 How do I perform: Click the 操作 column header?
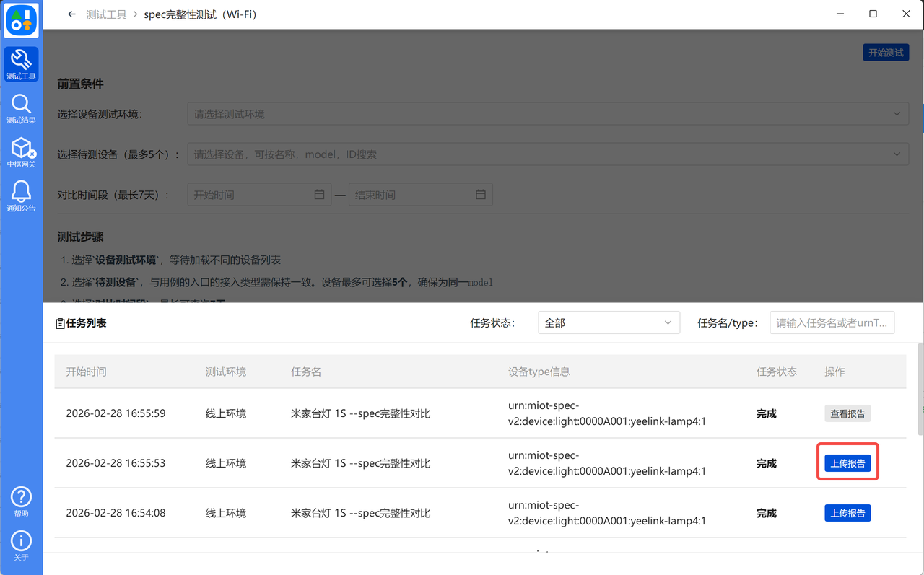[835, 372]
